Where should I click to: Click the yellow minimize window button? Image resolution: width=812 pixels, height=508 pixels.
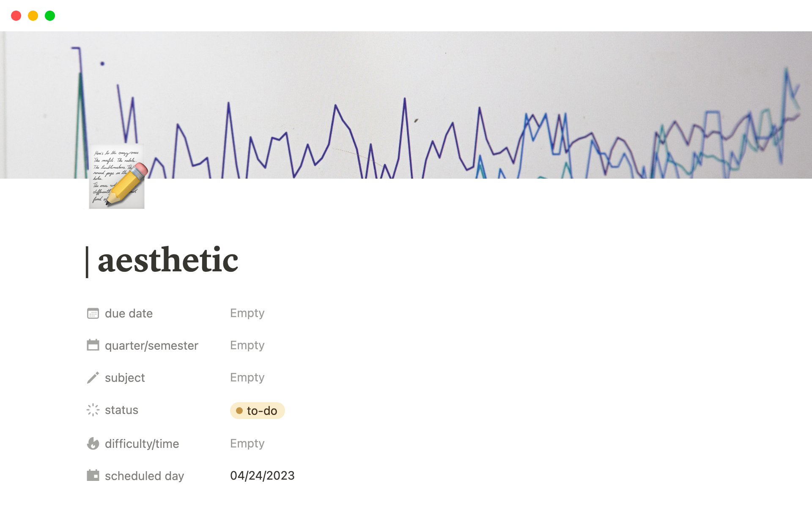(33, 16)
